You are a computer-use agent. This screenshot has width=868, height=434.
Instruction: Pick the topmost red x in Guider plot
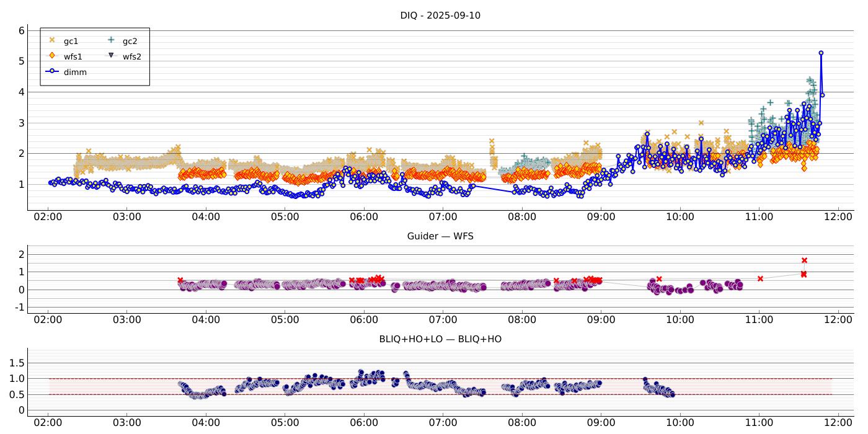(804, 260)
